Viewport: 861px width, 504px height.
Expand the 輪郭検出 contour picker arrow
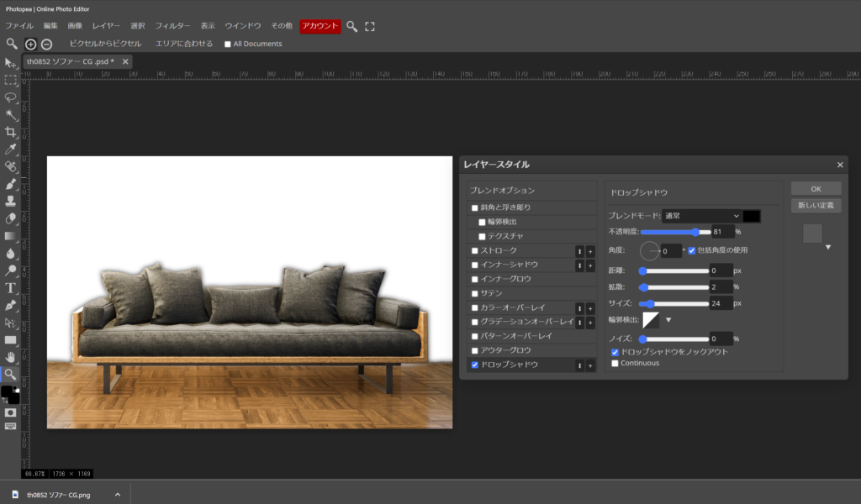(x=668, y=319)
